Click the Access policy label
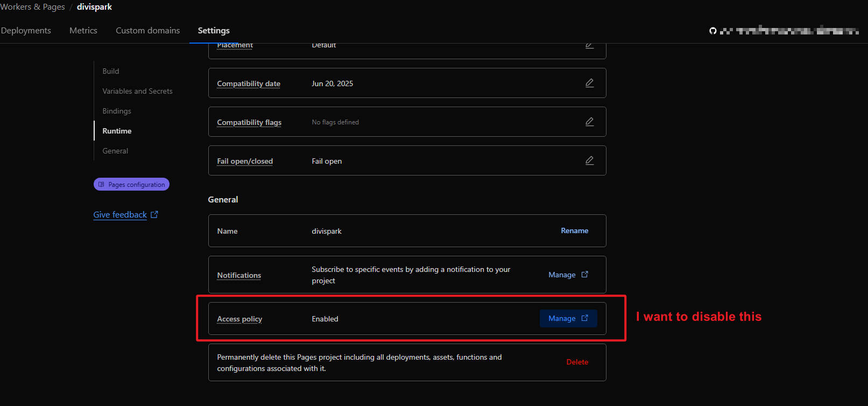Image resolution: width=868 pixels, height=406 pixels. tap(239, 319)
